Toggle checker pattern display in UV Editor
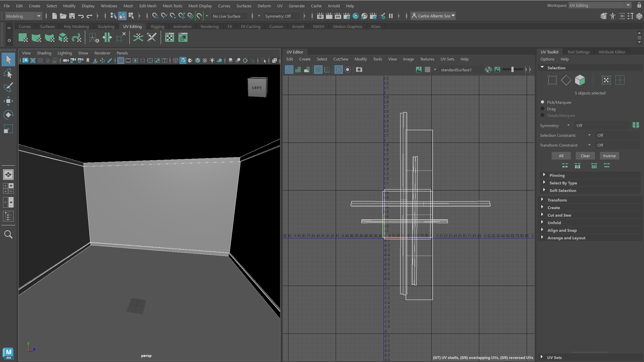This screenshot has height=362, width=644. click(x=428, y=70)
